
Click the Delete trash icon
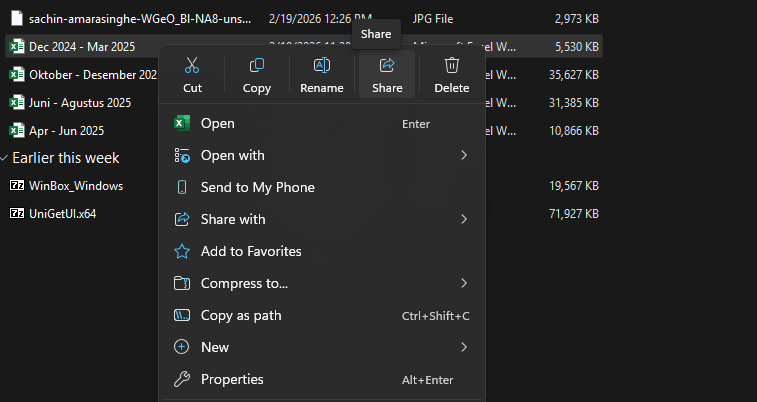(452, 66)
